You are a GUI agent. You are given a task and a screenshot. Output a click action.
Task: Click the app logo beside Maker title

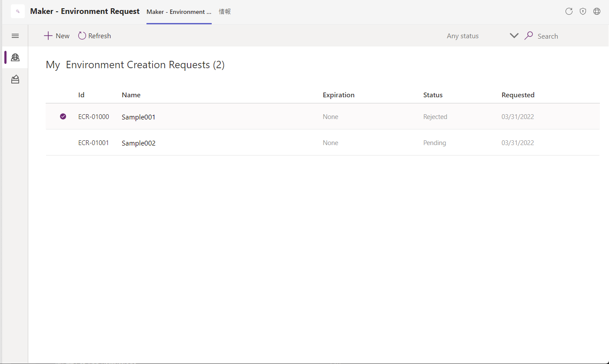[18, 11]
